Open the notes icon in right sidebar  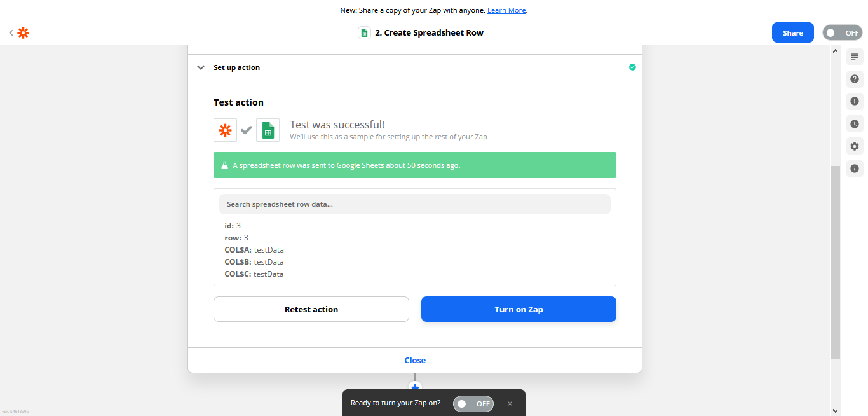point(855,57)
